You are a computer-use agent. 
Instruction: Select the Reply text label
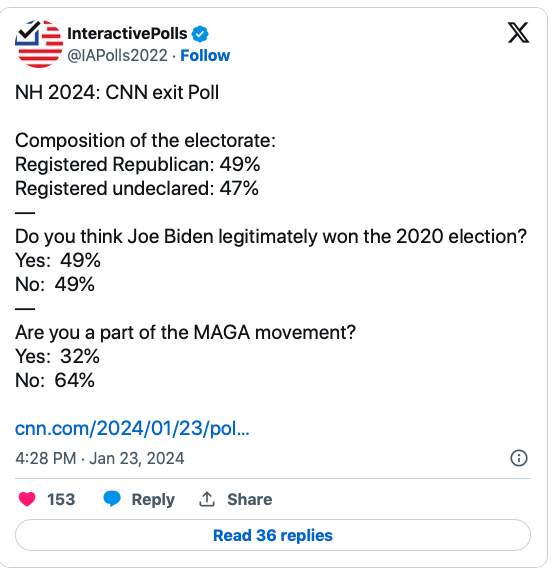pyautogui.click(x=153, y=500)
